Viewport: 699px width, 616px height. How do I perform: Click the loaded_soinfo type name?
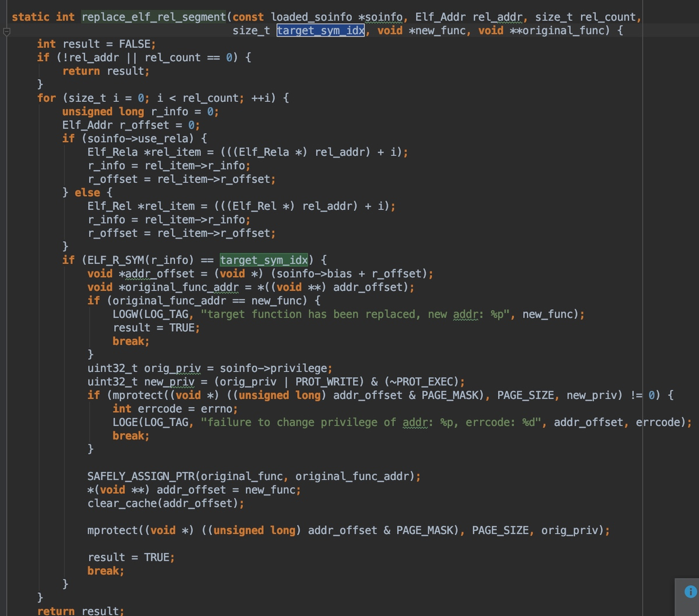click(312, 17)
